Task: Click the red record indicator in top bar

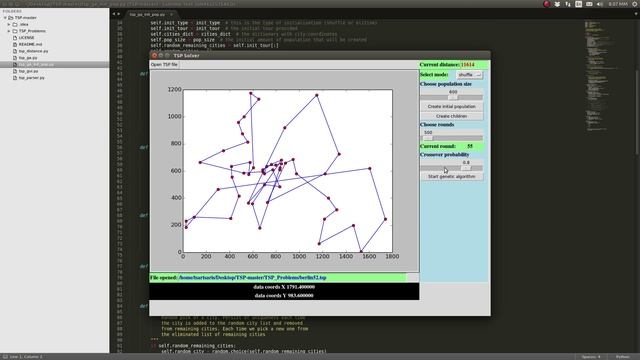Action: click(547, 4)
